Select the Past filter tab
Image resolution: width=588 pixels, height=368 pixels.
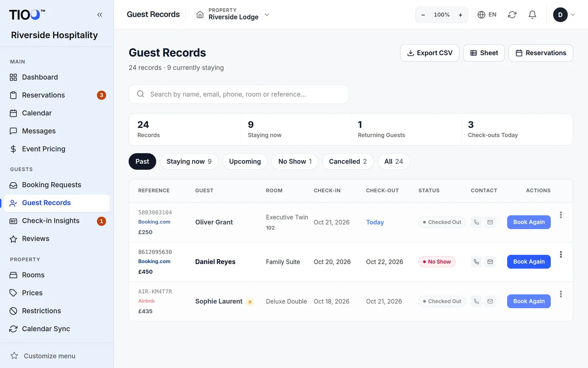coord(142,161)
